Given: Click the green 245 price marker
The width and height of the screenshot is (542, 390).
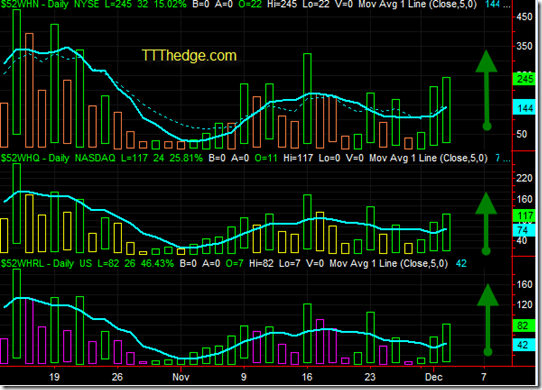Looking at the screenshot, I should pos(525,79).
